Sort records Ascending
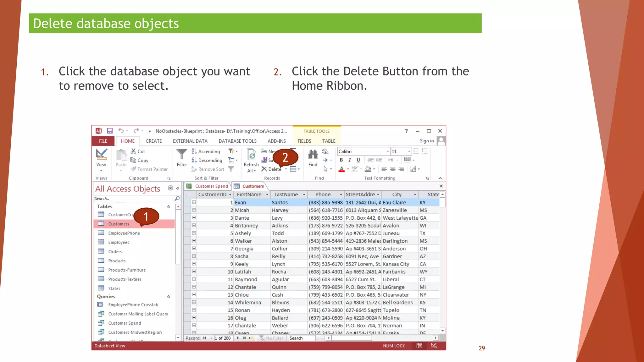This screenshot has width=644, height=362. coord(206,151)
